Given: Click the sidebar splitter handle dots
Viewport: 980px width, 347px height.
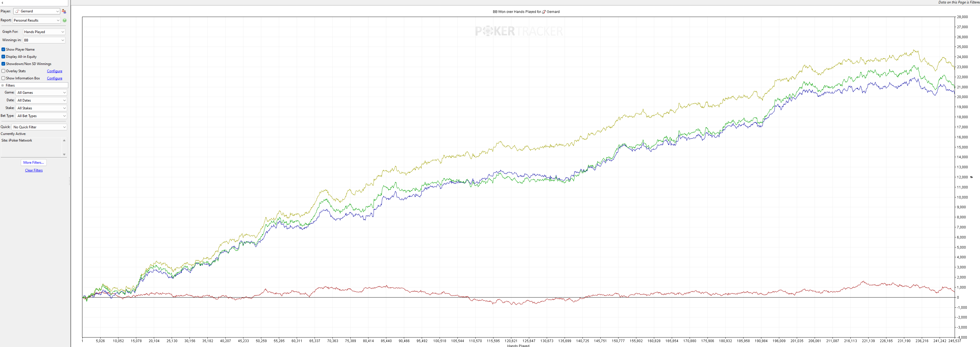Looking at the screenshot, I should pos(69,182).
